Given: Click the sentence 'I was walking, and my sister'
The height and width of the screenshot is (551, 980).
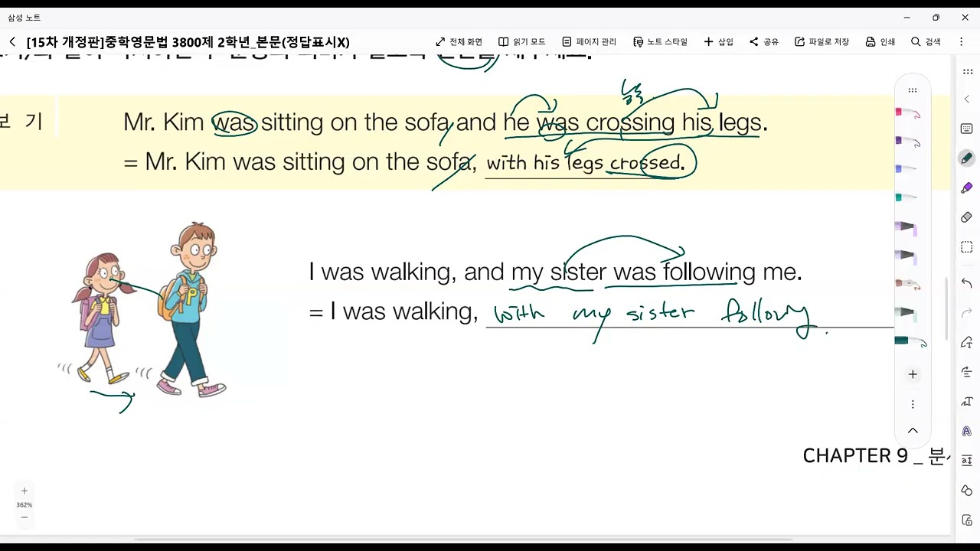Looking at the screenshot, I should point(555,272).
